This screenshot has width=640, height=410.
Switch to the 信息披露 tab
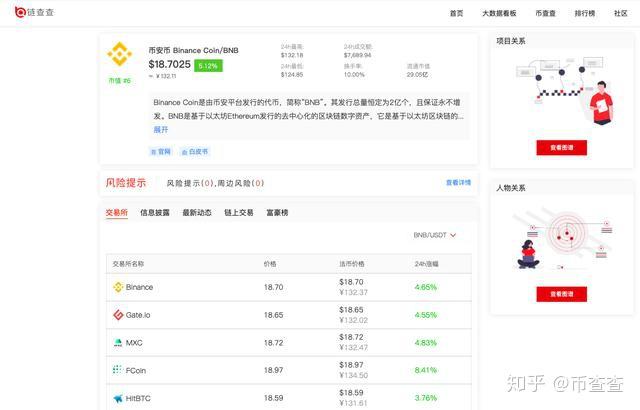coord(155,213)
